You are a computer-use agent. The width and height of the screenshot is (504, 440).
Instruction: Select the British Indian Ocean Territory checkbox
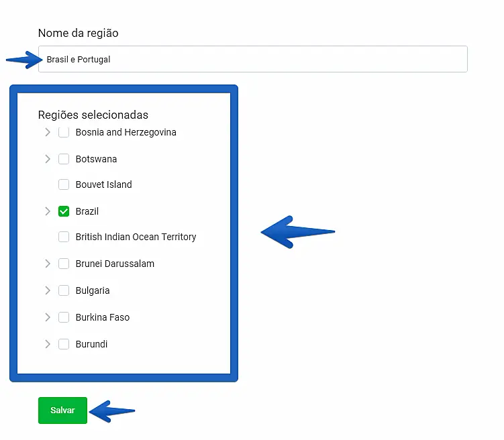click(64, 237)
